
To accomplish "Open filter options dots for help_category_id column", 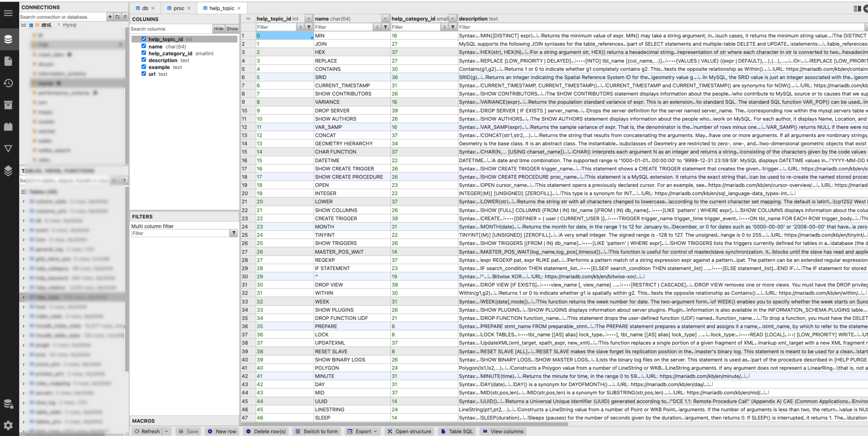I will 444,27.
